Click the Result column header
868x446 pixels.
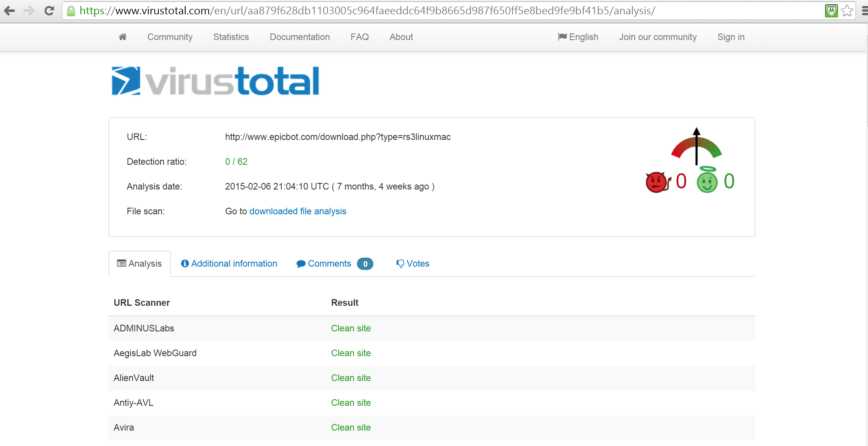point(344,302)
